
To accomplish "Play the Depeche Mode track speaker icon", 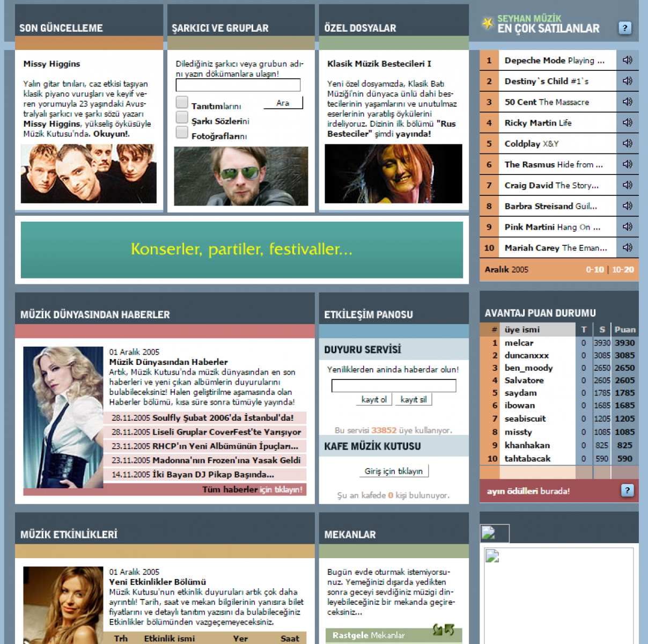I will point(627,60).
